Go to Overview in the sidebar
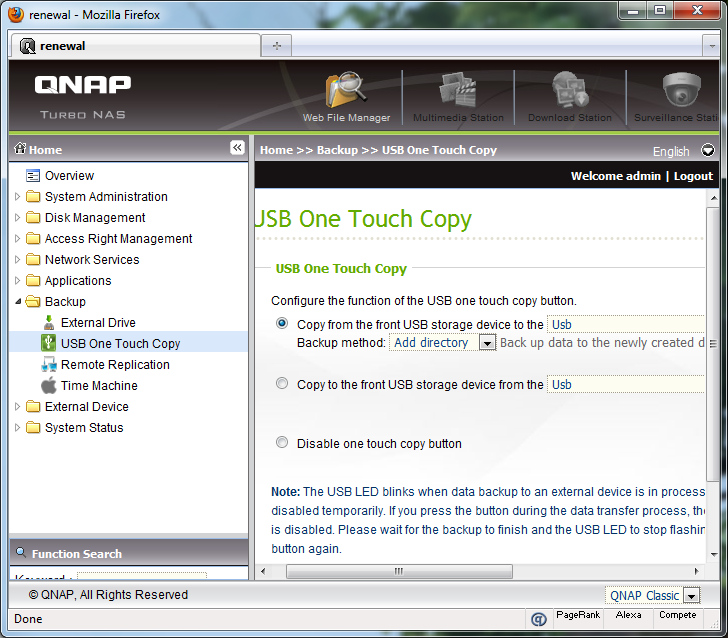 [69, 176]
